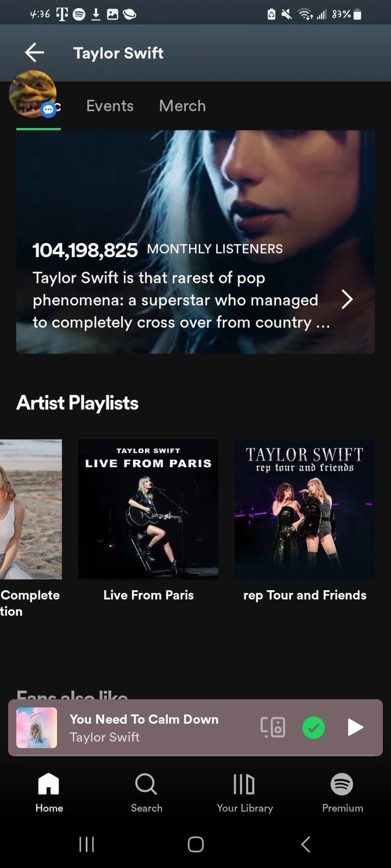Tap the Lover album art thumbnail

[x=37, y=727]
